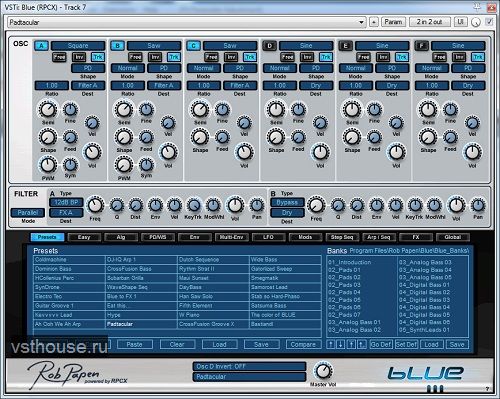Click the down arrow button under Banks list
Screen dimensions: 500x399
point(340,344)
